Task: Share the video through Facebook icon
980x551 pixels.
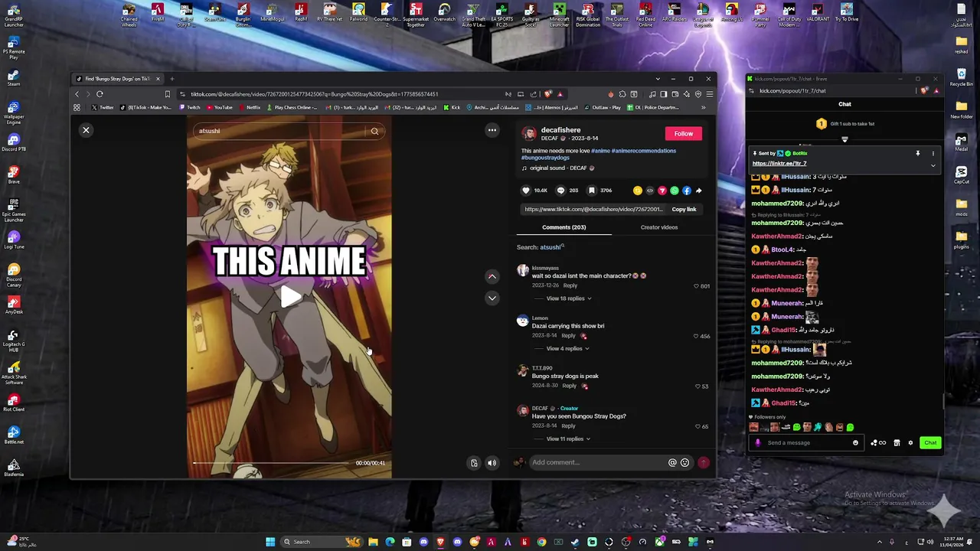Action: [687, 191]
